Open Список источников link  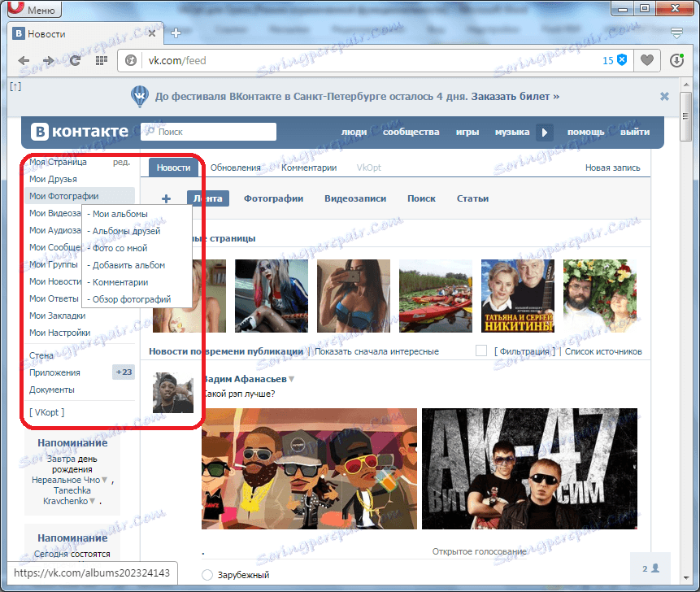tap(603, 351)
